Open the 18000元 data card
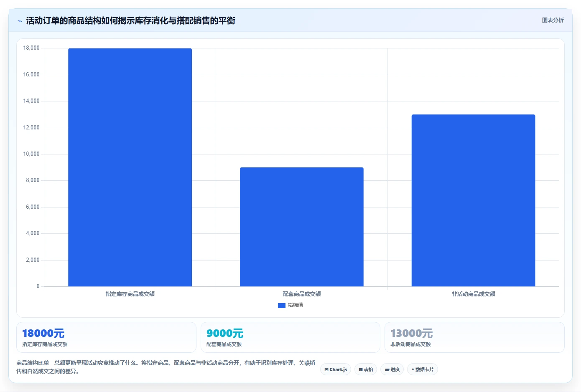The width and height of the screenshot is (581, 392). coord(106,337)
